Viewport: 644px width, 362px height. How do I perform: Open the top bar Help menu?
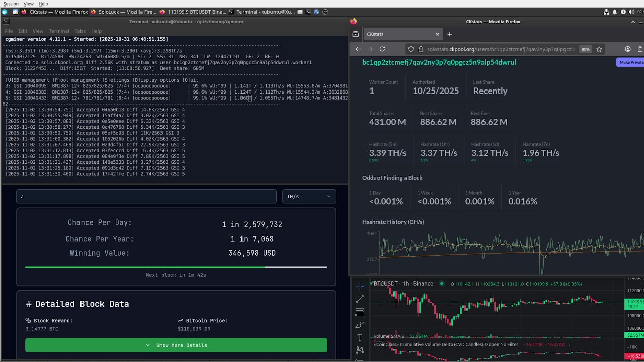coord(43,4)
